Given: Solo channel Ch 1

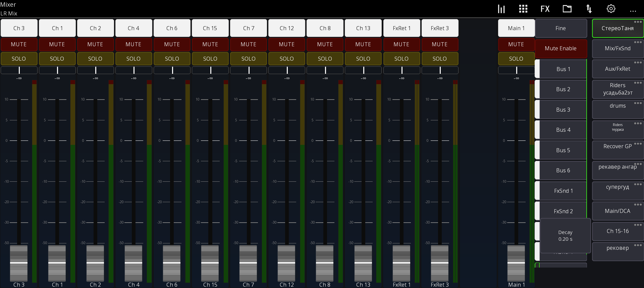Looking at the screenshot, I should [x=57, y=59].
